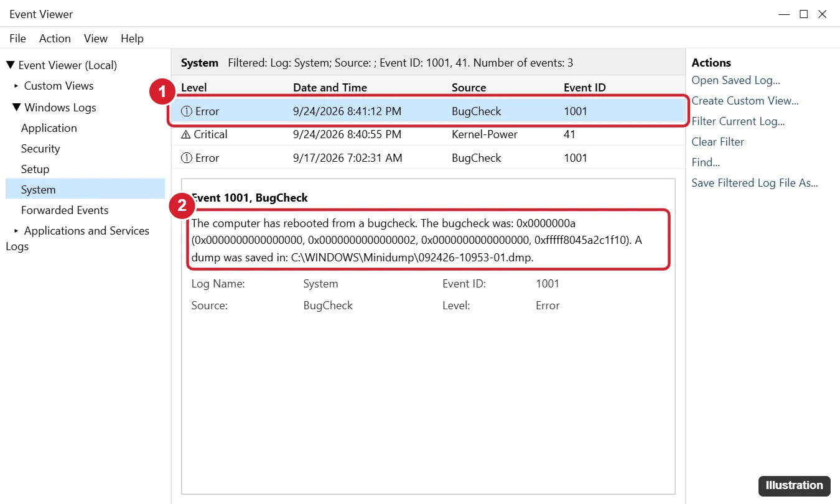Click the Event ID value 1001 in details

click(x=548, y=284)
